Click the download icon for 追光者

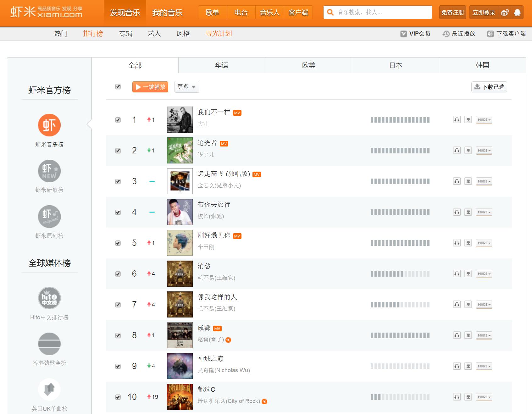(x=468, y=151)
